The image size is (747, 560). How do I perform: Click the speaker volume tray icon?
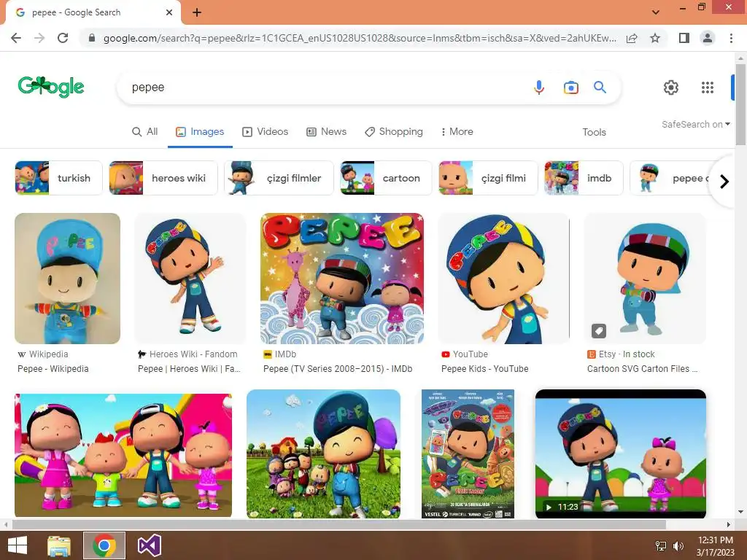point(678,545)
